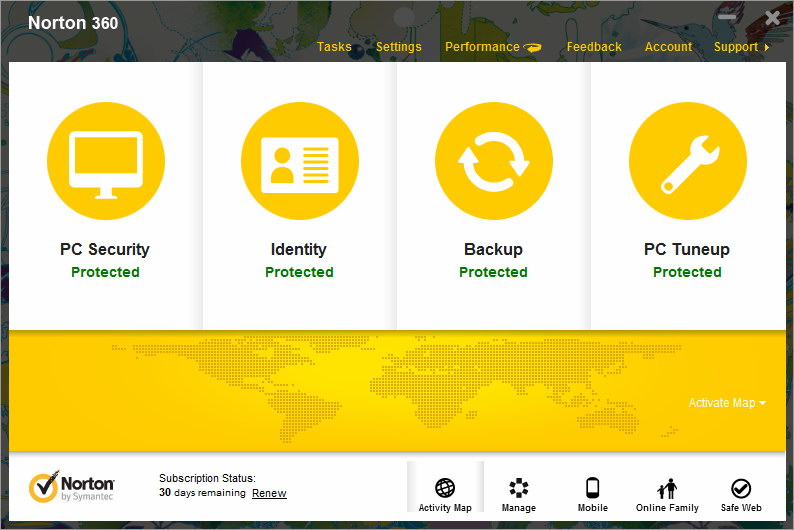Open the Safe Web checkmark icon

pyautogui.click(x=741, y=488)
